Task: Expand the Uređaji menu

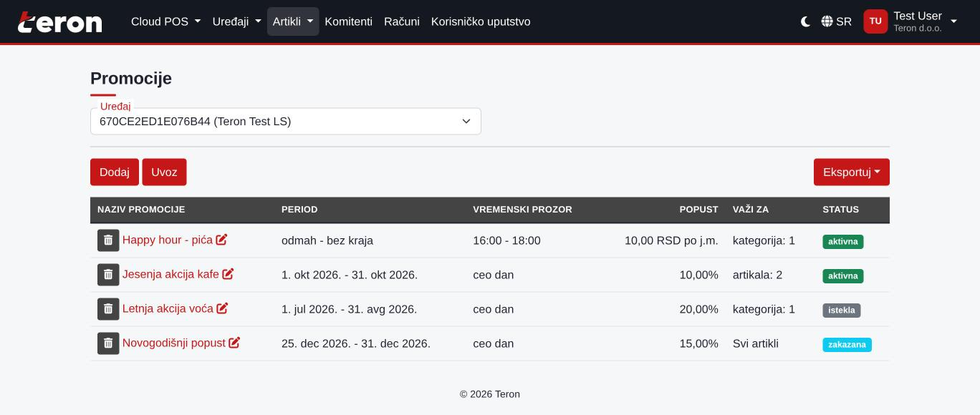Action: (236, 21)
